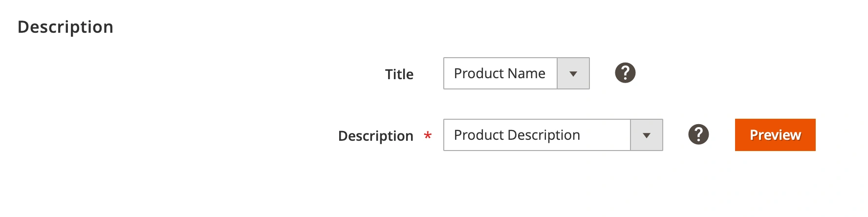
Task: Open the question mark tooltip left of Preview
Action: [698, 134]
